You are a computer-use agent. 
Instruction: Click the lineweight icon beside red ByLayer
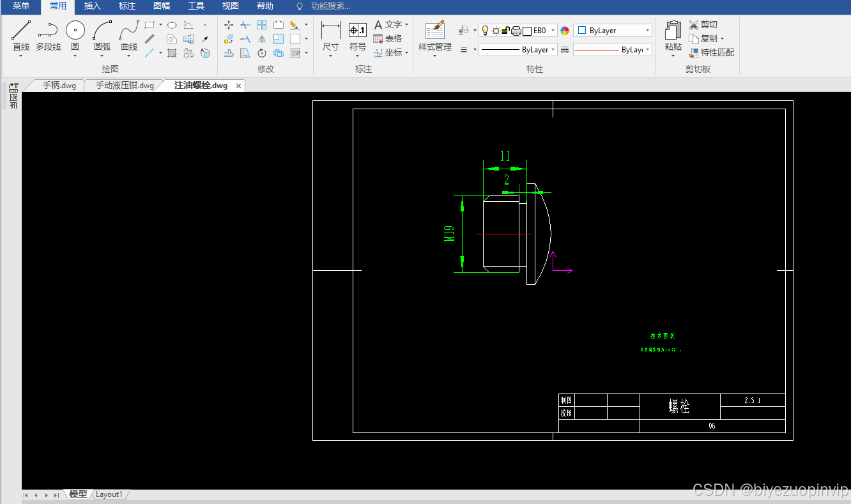(x=565, y=50)
